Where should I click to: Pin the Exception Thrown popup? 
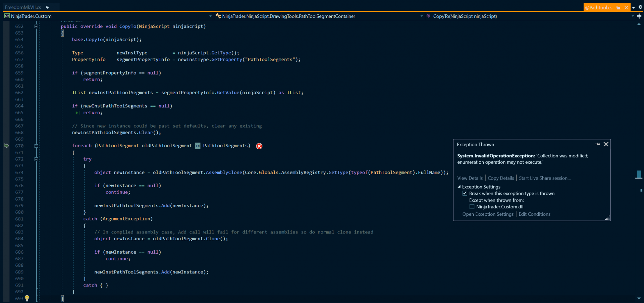tap(598, 144)
